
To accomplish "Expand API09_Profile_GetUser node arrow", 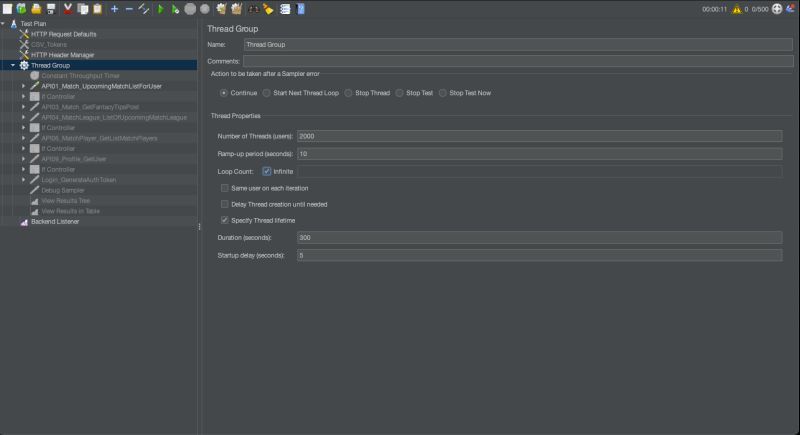I will [23, 159].
